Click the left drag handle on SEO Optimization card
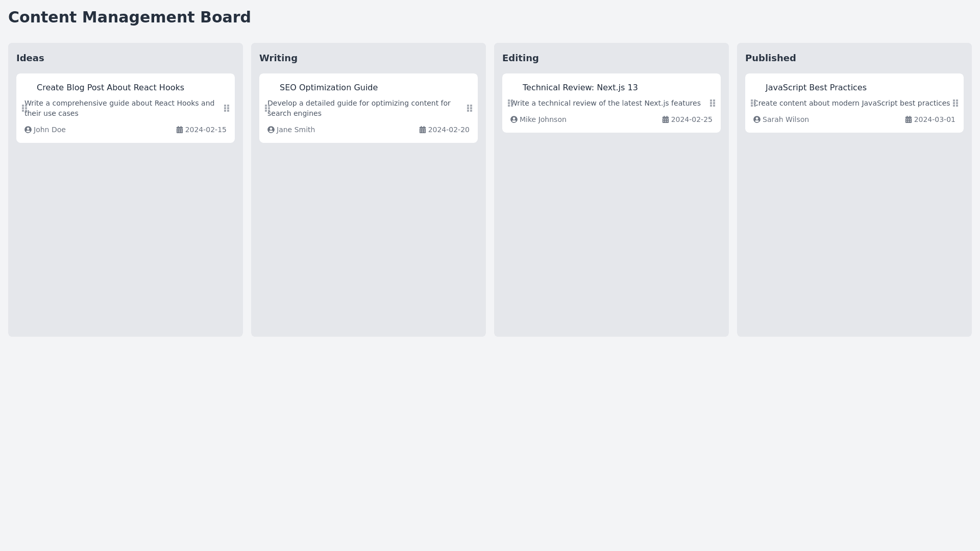This screenshot has width=980, height=551. (267, 108)
